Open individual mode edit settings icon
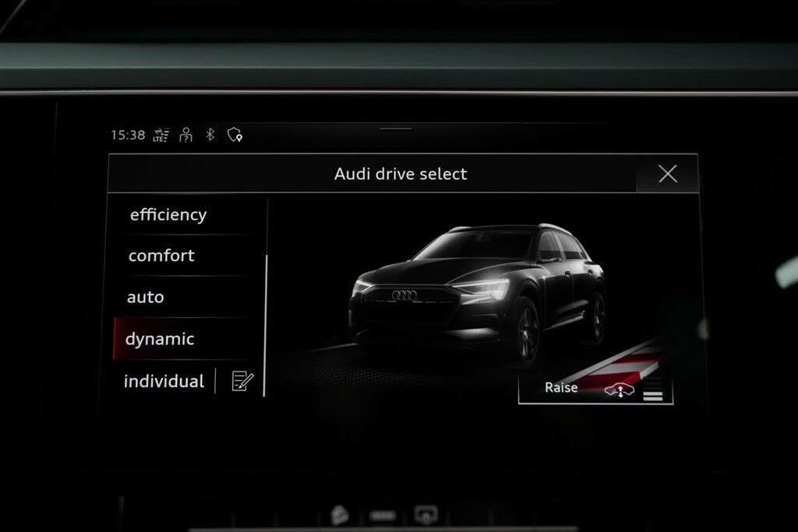798x532 pixels. point(242,381)
